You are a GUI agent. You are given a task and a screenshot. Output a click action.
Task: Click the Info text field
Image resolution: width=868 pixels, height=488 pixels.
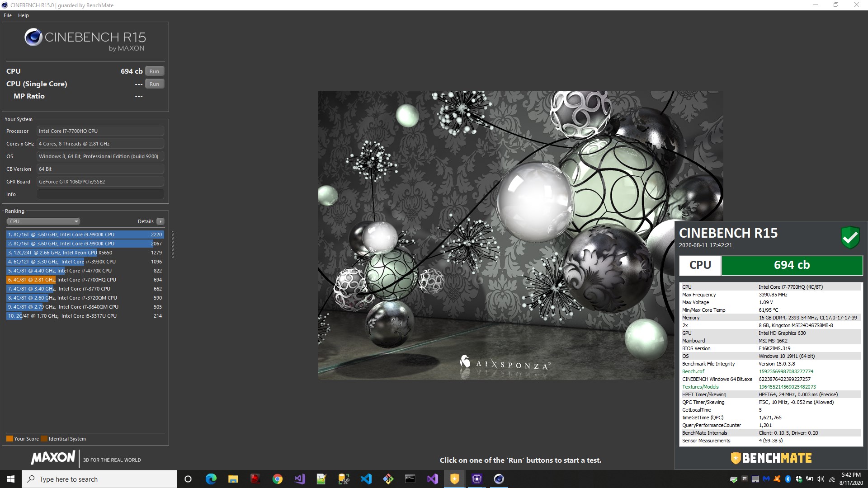(x=100, y=194)
